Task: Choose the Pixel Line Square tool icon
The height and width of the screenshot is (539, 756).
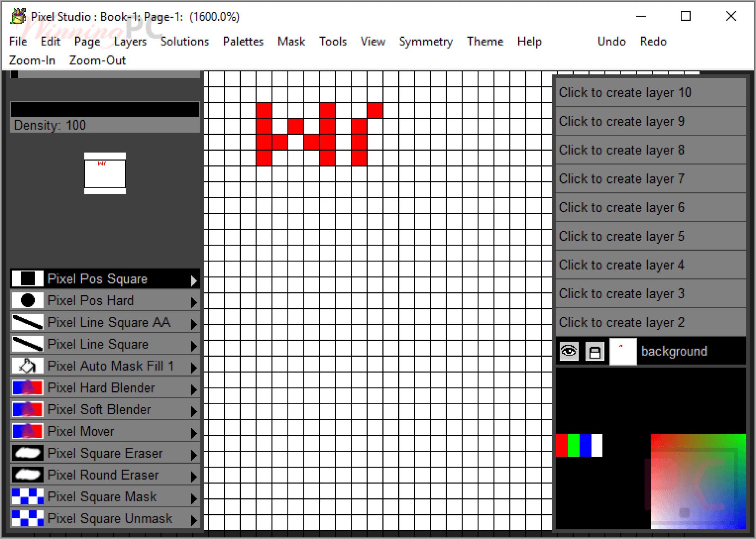Action: click(27, 344)
